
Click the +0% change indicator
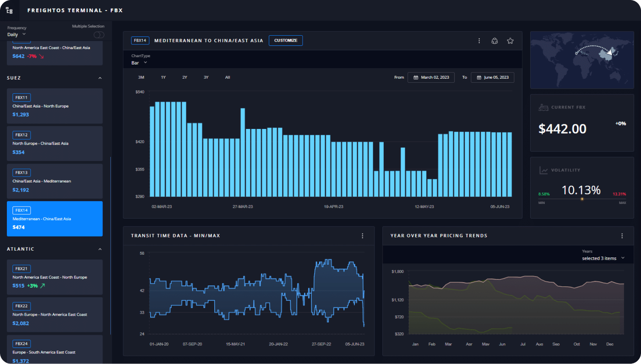pos(620,123)
